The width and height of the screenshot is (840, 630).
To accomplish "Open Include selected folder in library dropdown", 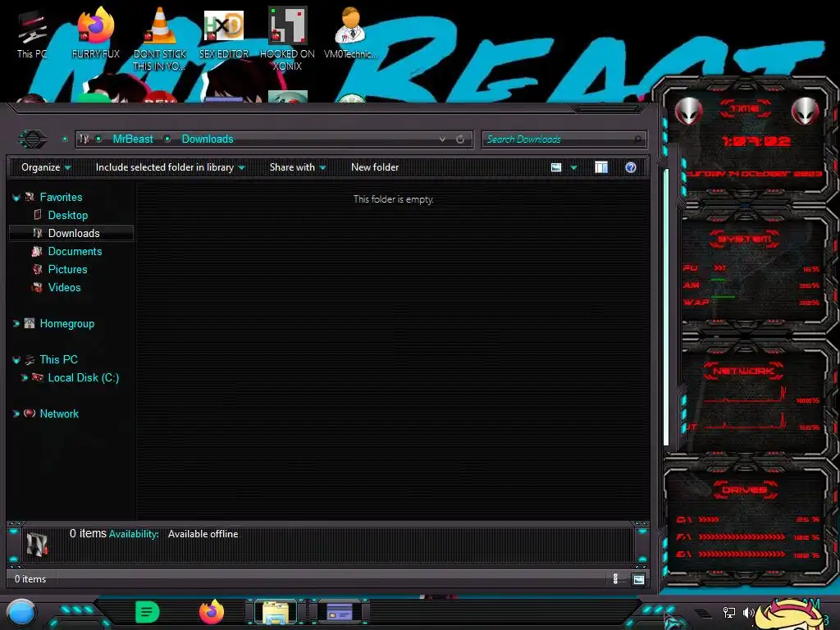I will coord(170,167).
